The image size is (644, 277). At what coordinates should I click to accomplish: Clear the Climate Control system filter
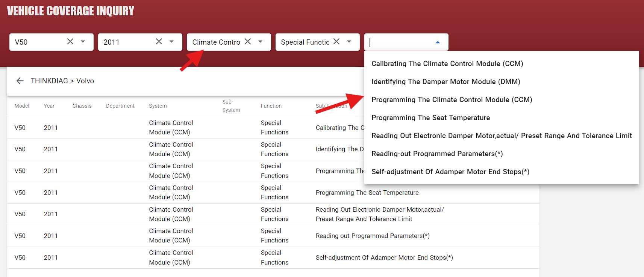(247, 42)
